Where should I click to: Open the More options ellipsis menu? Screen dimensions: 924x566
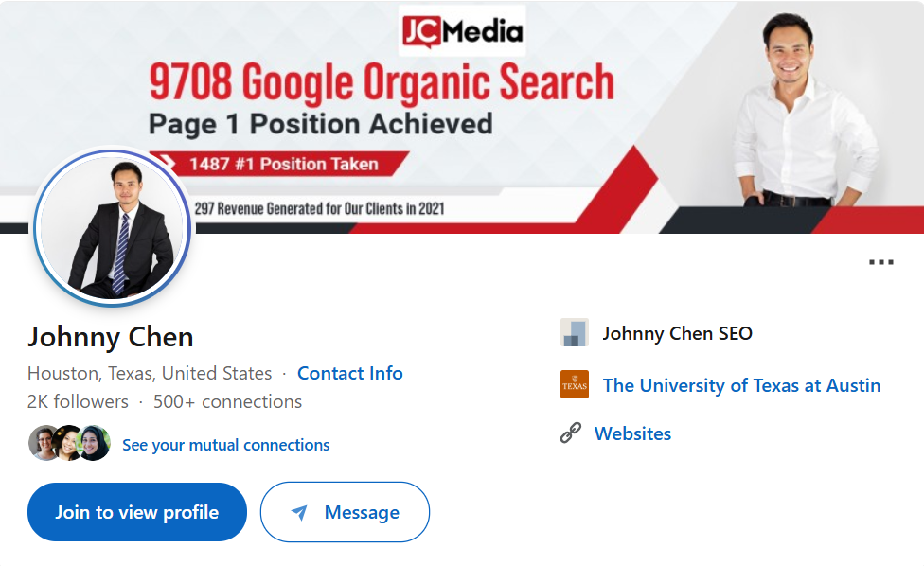[883, 262]
